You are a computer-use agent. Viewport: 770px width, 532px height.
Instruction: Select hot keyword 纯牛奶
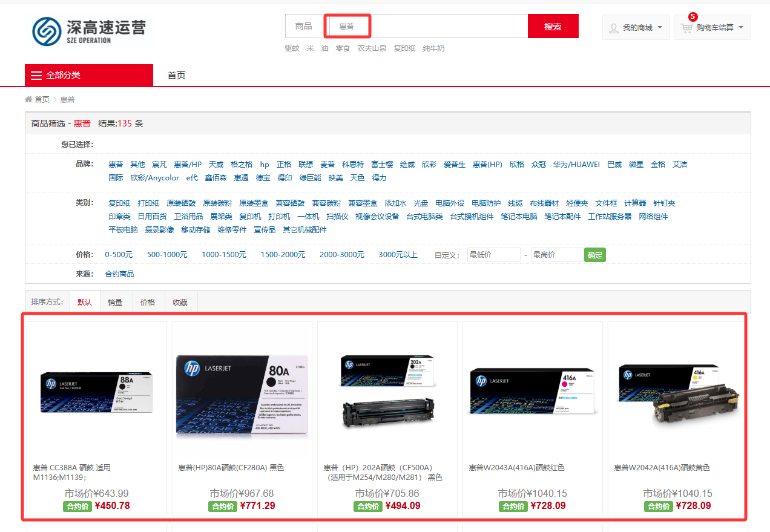tap(433, 48)
